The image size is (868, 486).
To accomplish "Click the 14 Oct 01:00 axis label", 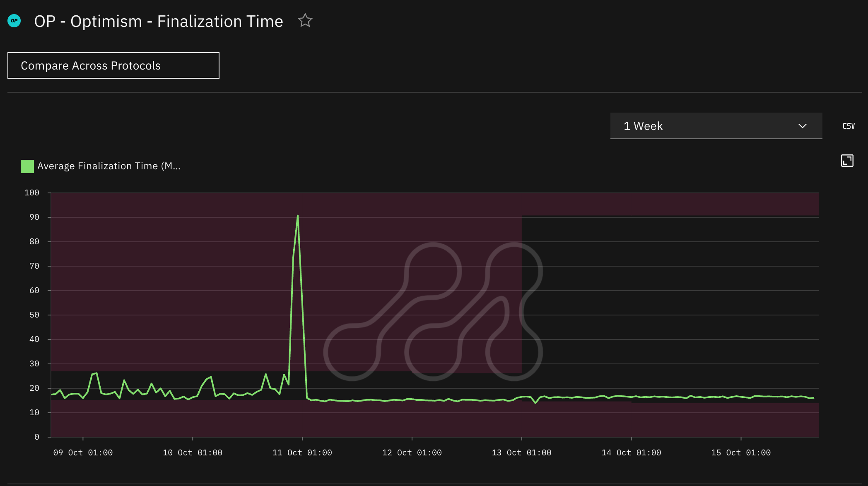I will tap(631, 452).
